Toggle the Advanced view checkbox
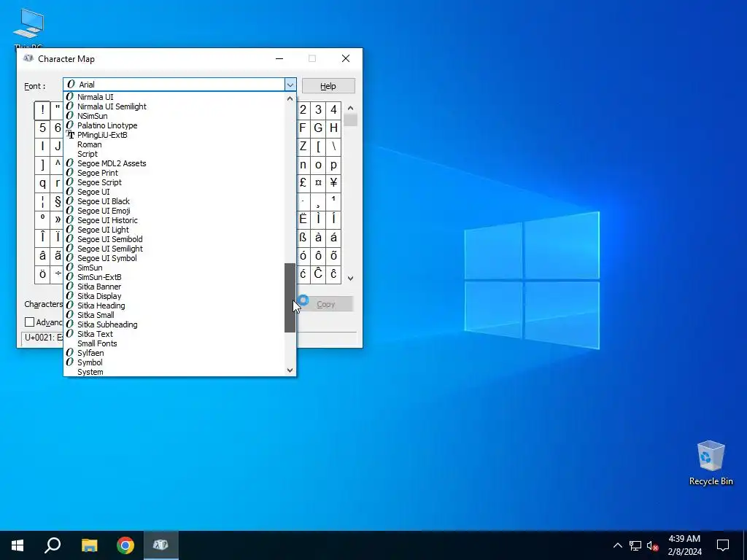Viewport: 747px width, 560px height. [x=29, y=322]
